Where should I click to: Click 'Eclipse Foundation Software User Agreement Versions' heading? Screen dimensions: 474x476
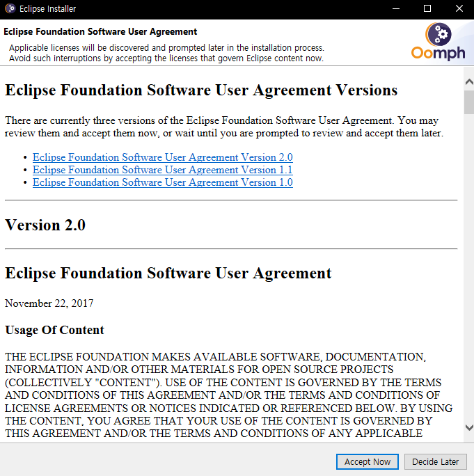coord(201,90)
